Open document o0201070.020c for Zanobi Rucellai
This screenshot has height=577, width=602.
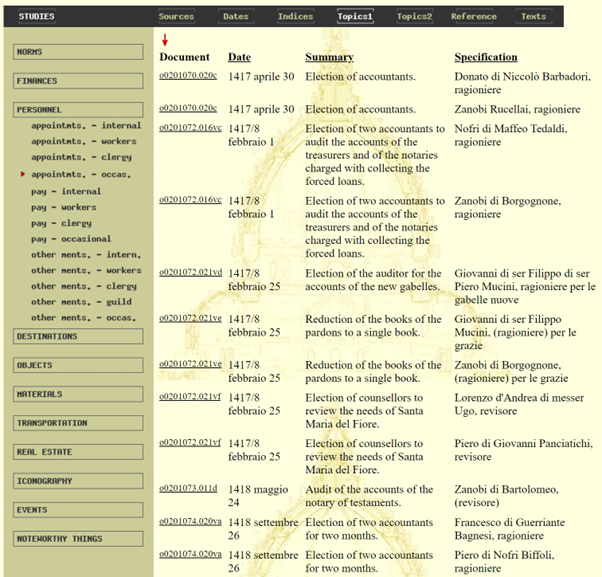click(188, 108)
